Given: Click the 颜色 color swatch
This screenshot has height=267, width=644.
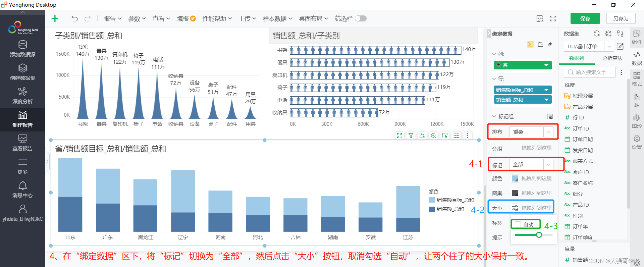Looking at the screenshot, I should coord(515,178).
